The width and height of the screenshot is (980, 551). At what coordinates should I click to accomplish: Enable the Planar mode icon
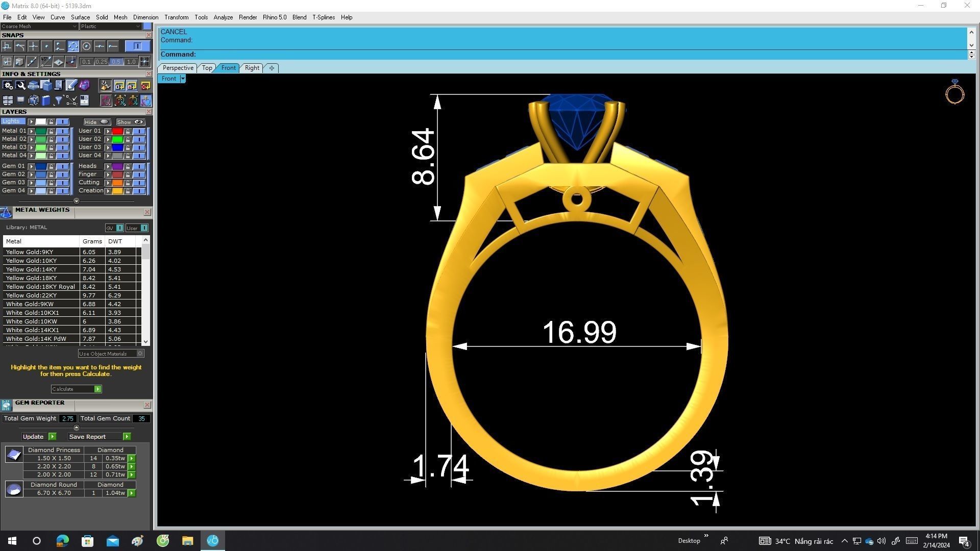pyautogui.click(x=58, y=62)
